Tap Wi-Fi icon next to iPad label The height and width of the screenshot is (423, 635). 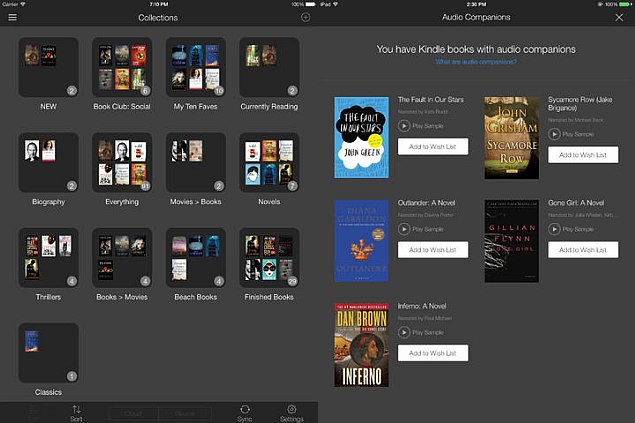[335, 4]
